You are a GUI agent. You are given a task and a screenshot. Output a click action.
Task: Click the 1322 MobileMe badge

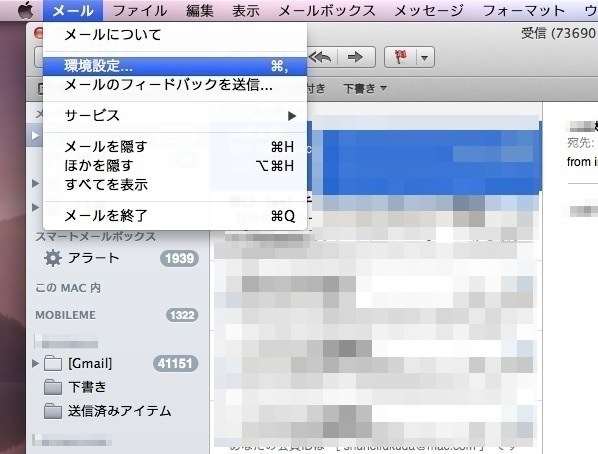(x=182, y=315)
